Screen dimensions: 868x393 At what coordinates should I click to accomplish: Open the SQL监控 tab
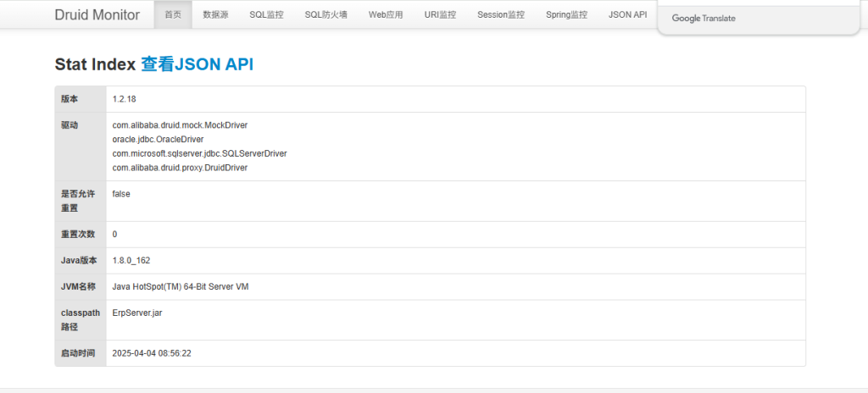pyautogui.click(x=266, y=15)
